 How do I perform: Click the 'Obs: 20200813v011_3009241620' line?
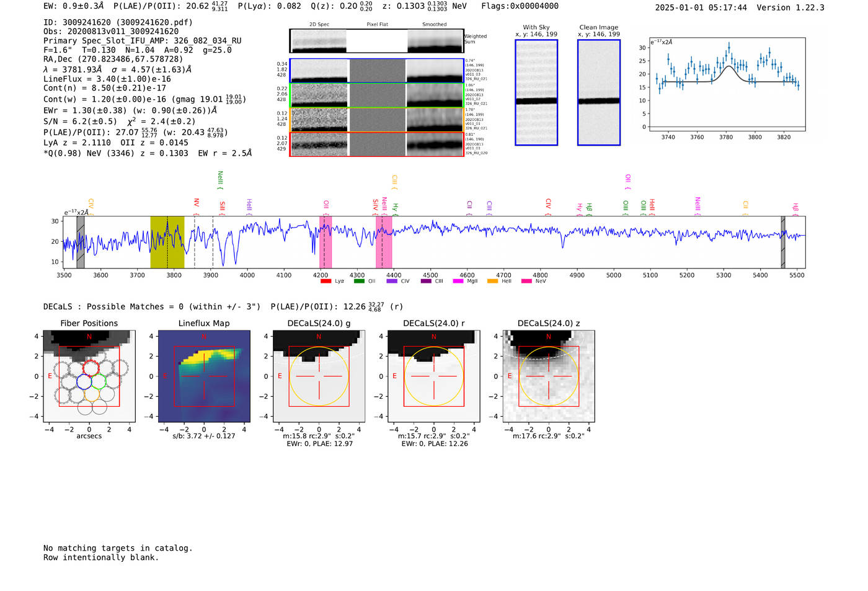click(x=111, y=32)
